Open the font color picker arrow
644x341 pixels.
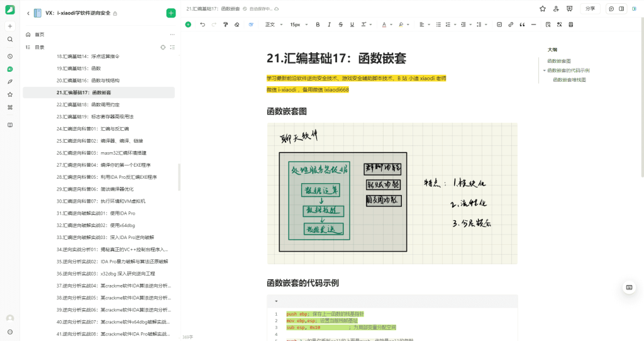(391, 25)
